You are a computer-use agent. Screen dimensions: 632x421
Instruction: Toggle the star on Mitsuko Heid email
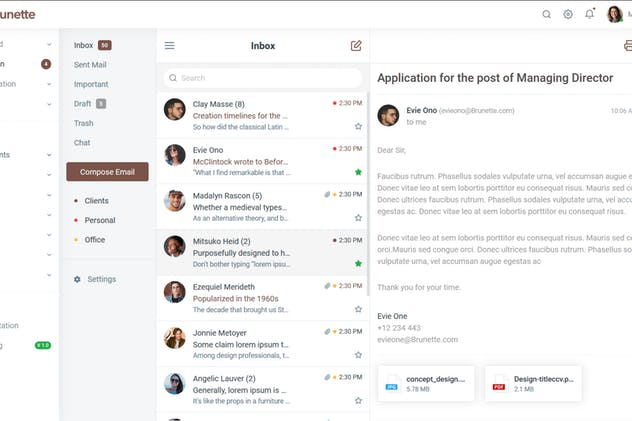pyautogui.click(x=358, y=263)
